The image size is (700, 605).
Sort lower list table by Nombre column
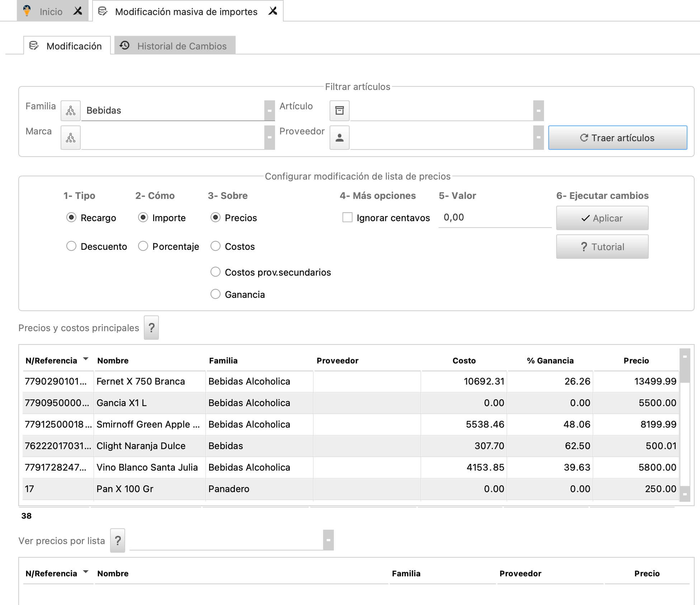(x=113, y=573)
